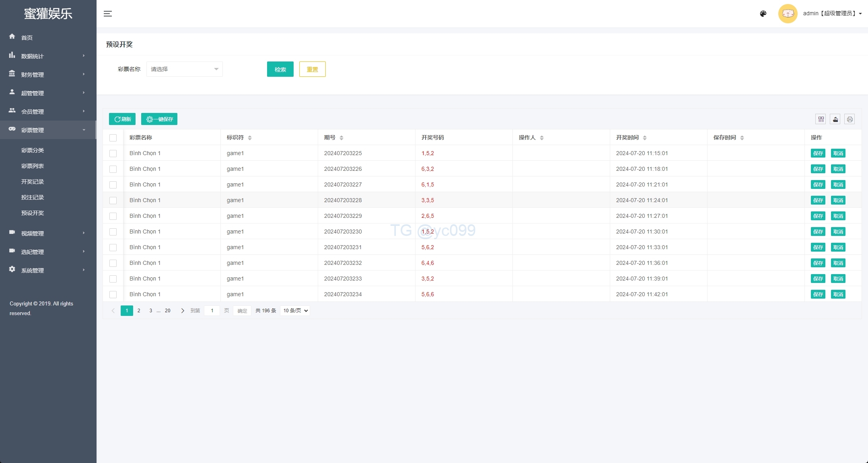Click the export table icon

835,119
